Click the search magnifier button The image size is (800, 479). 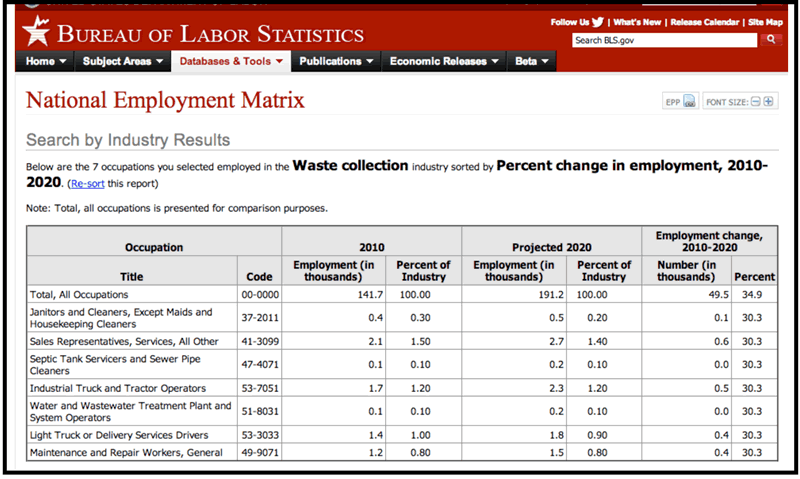[771, 40]
